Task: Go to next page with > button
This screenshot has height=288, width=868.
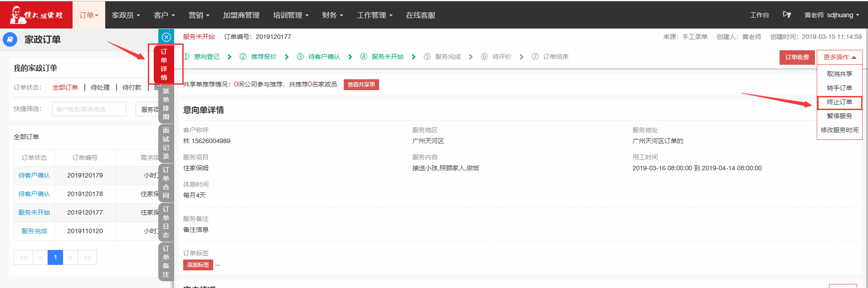Action: [70, 258]
